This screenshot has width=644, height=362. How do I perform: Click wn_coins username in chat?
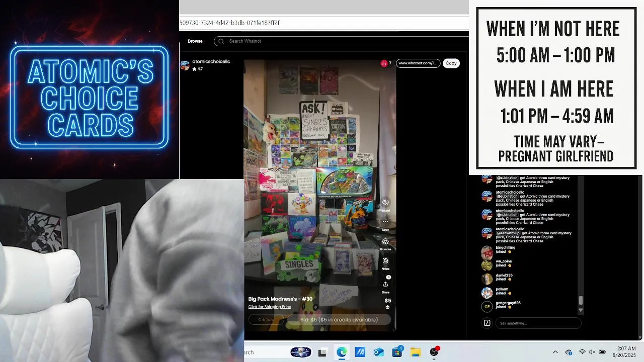pos(504,261)
